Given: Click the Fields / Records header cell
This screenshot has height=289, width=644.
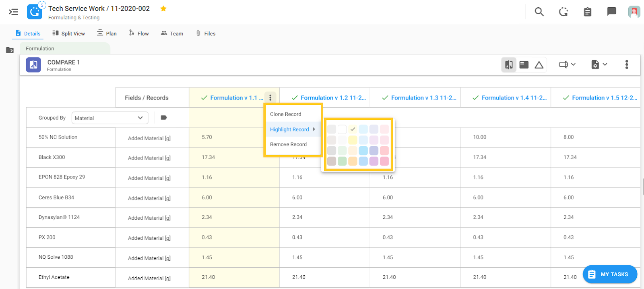Looking at the screenshot, I should pos(152,98).
